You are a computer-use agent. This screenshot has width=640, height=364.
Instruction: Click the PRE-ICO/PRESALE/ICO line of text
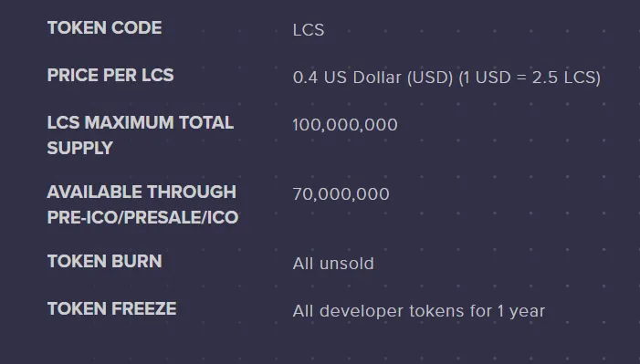click(x=142, y=217)
